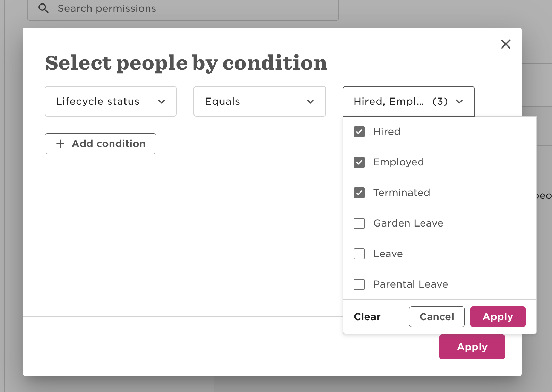The image size is (552, 392).
Task: Uncheck the Employed checkbox
Action: pyautogui.click(x=359, y=162)
